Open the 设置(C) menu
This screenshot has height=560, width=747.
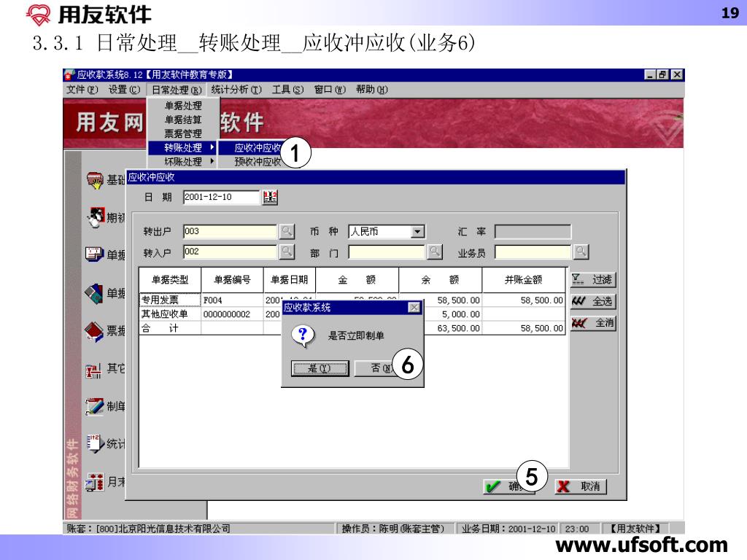coord(124,90)
